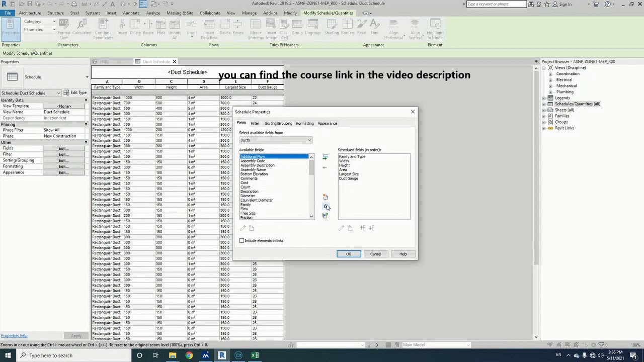Click Save icon in quick access toolbar
Screen dimensions: 644x362
click(x=30, y=4)
